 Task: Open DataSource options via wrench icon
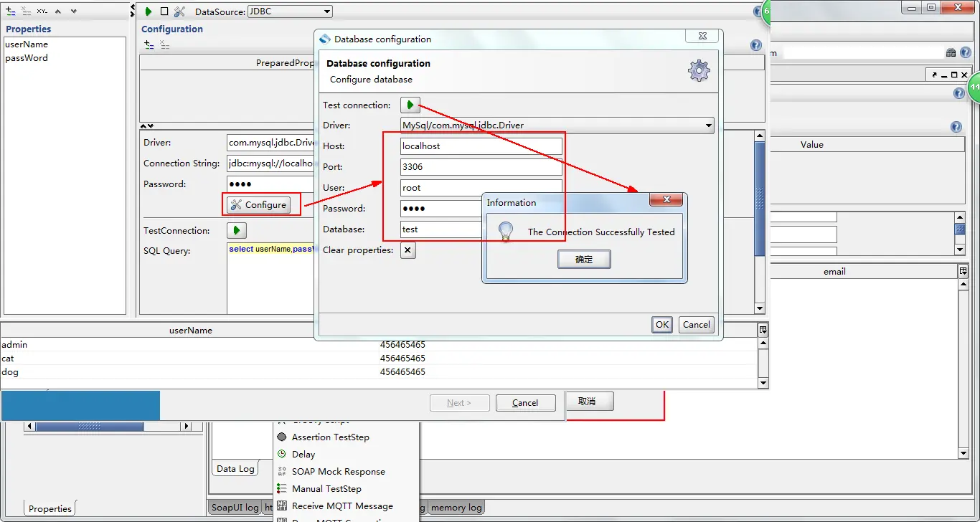tap(179, 11)
